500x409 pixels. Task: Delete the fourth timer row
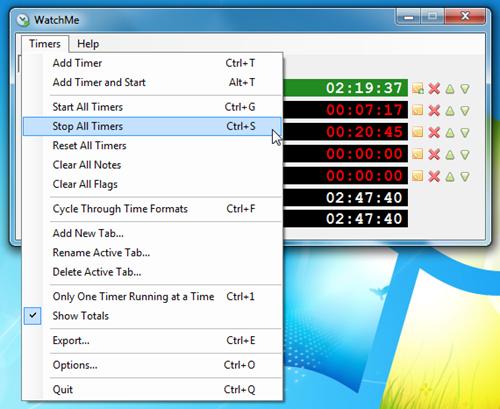coord(434,154)
